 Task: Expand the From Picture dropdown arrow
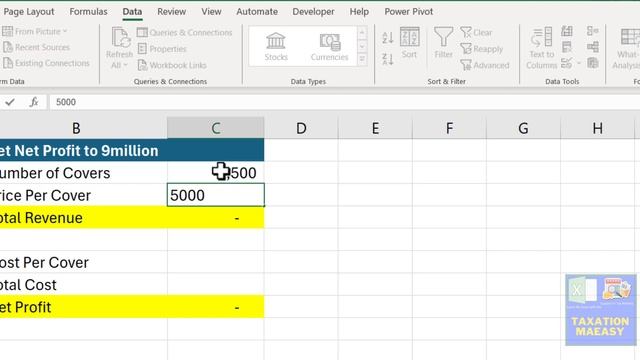[65, 31]
